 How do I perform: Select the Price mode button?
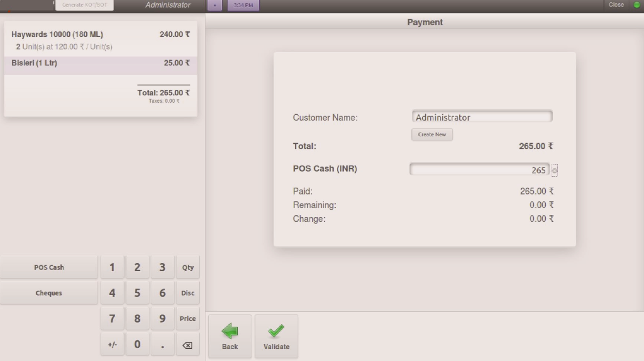point(187,319)
